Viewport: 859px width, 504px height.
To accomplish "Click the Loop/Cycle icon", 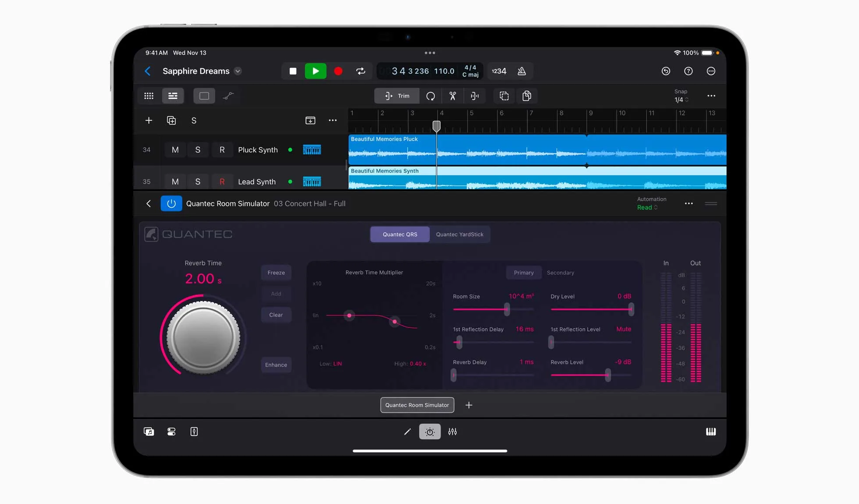I will click(x=361, y=71).
